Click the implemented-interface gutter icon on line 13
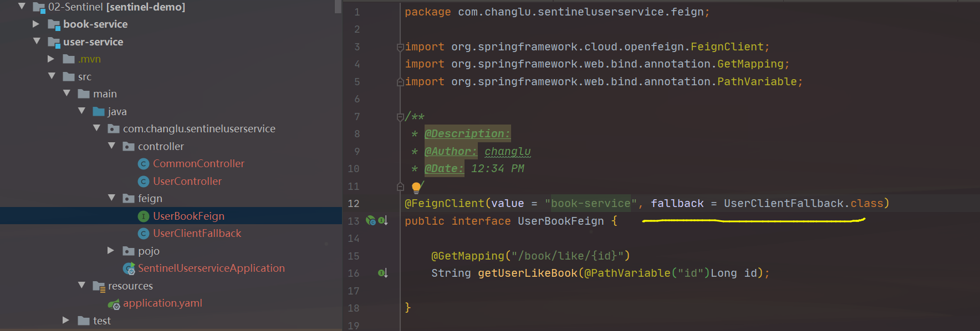Screen dimensions: 980x331 [383, 221]
